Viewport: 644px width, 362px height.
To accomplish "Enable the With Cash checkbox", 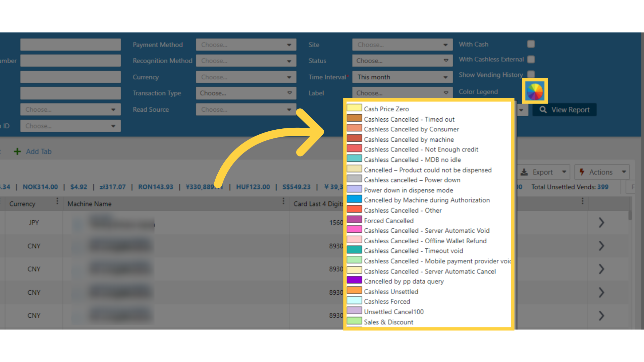I will coord(531,44).
